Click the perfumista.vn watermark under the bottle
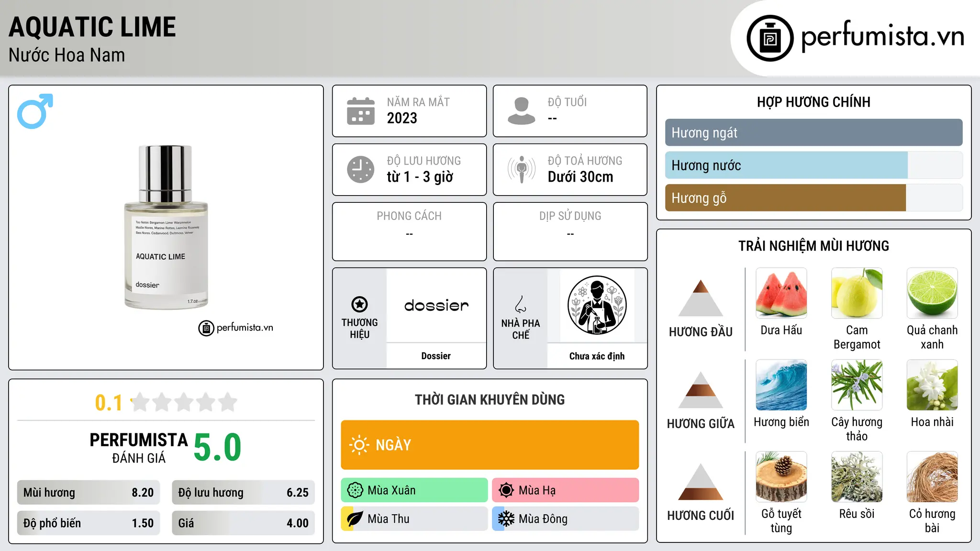The image size is (980, 551). pos(236,328)
